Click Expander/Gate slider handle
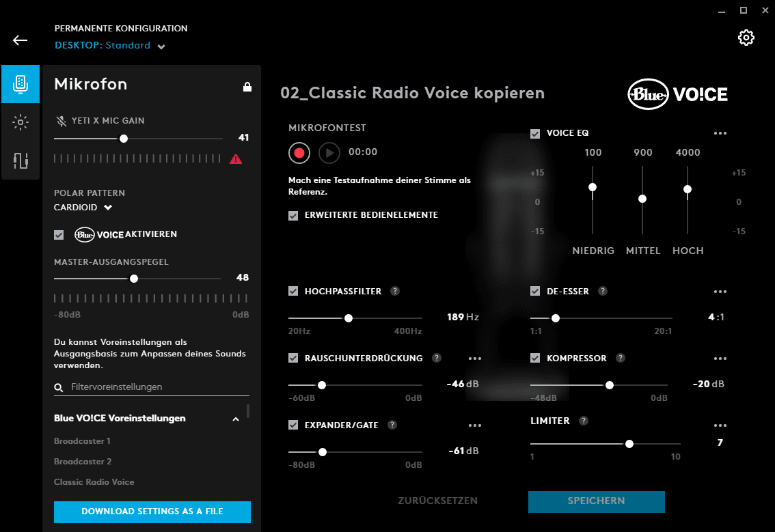This screenshot has height=532, width=775. 323,452
